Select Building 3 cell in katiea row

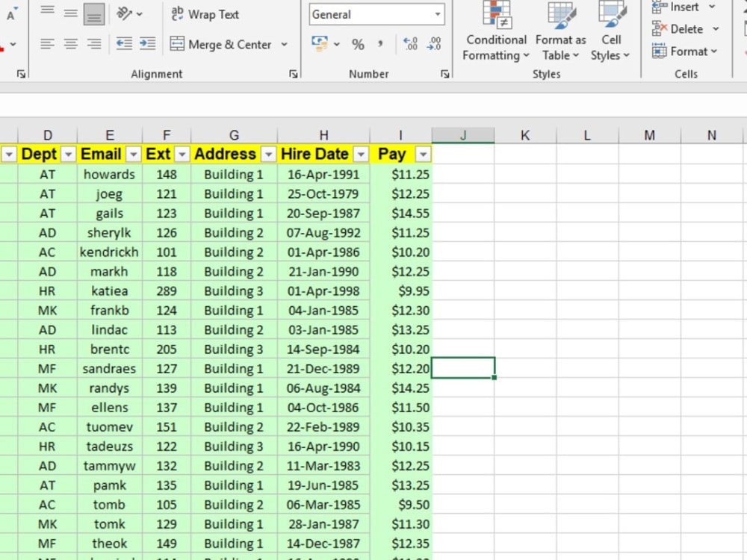coord(234,291)
